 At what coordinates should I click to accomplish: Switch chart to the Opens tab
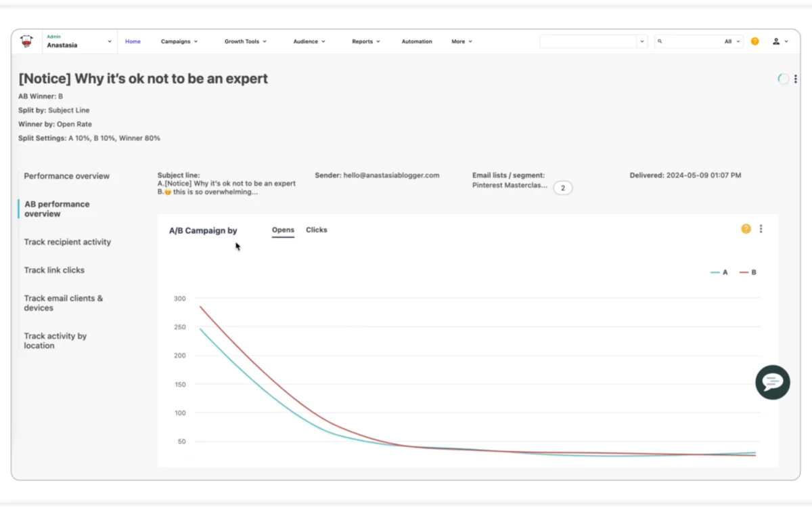pos(283,230)
